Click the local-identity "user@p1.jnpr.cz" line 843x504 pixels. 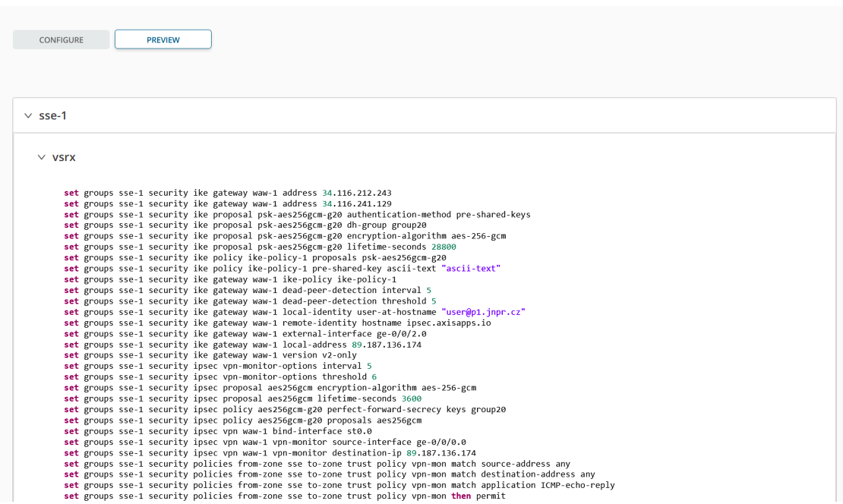[295, 312]
